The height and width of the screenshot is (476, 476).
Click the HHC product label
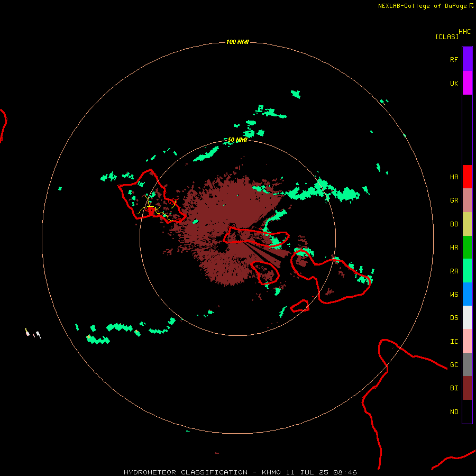(465, 32)
